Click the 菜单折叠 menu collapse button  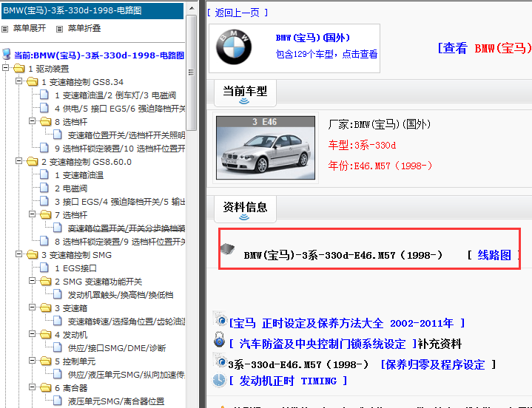[84, 28]
